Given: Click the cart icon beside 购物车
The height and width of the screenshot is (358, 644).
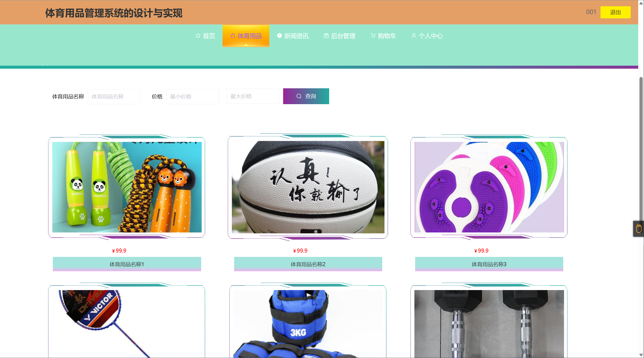Looking at the screenshot, I should 373,36.
